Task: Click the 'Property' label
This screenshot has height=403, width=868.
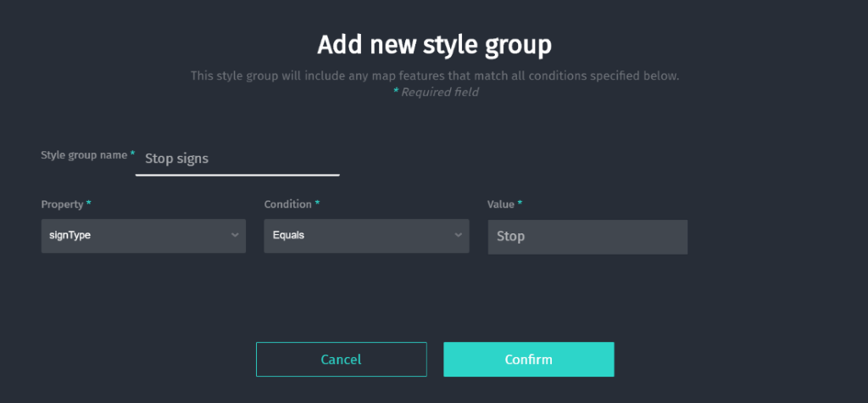Action: pyautogui.click(x=62, y=204)
